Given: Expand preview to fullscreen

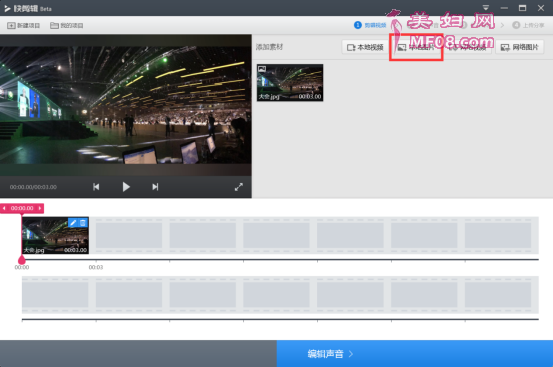Looking at the screenshot, I should pos(239,187).
